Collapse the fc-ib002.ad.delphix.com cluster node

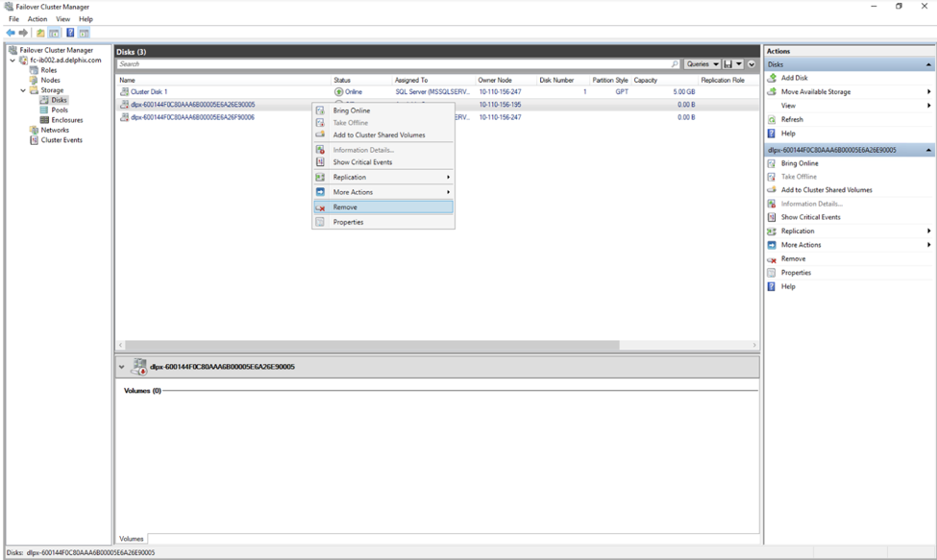pos(13,61)
